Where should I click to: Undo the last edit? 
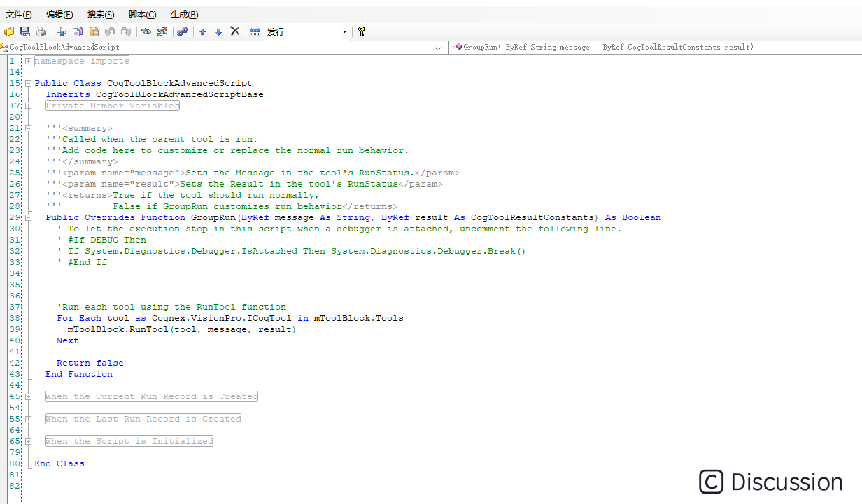point(110,31)
